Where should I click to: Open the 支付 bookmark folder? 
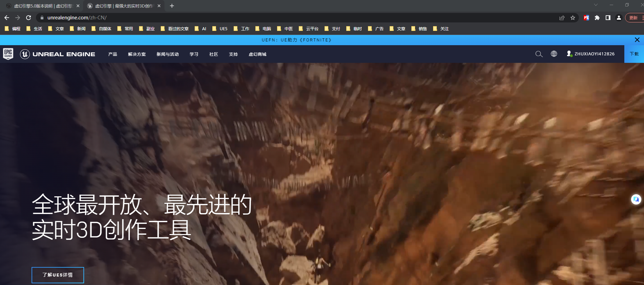point(333,29)
